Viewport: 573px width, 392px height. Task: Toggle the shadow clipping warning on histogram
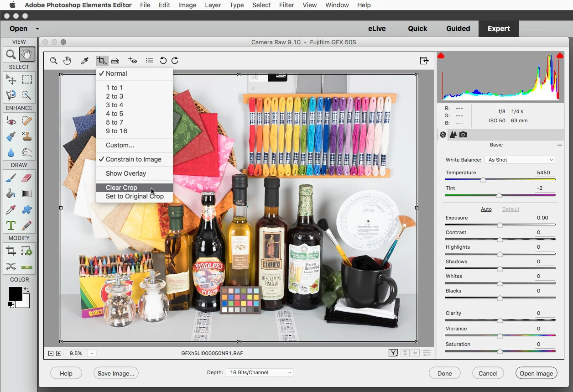(x=441, y=56)
